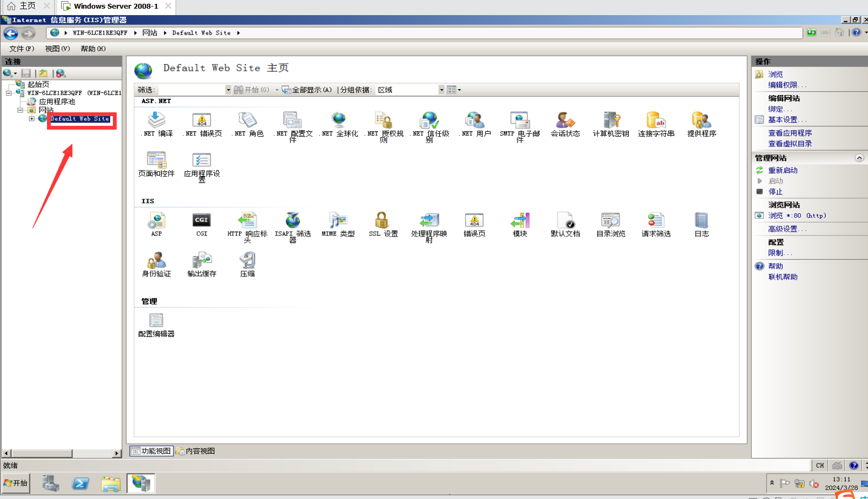868x499 pixels.
Task: Open PowerShell from the taskbar
Action: [80, 483]
